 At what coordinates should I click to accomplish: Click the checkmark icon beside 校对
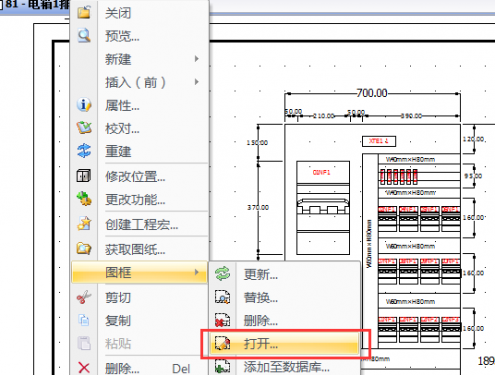[84, 128]
